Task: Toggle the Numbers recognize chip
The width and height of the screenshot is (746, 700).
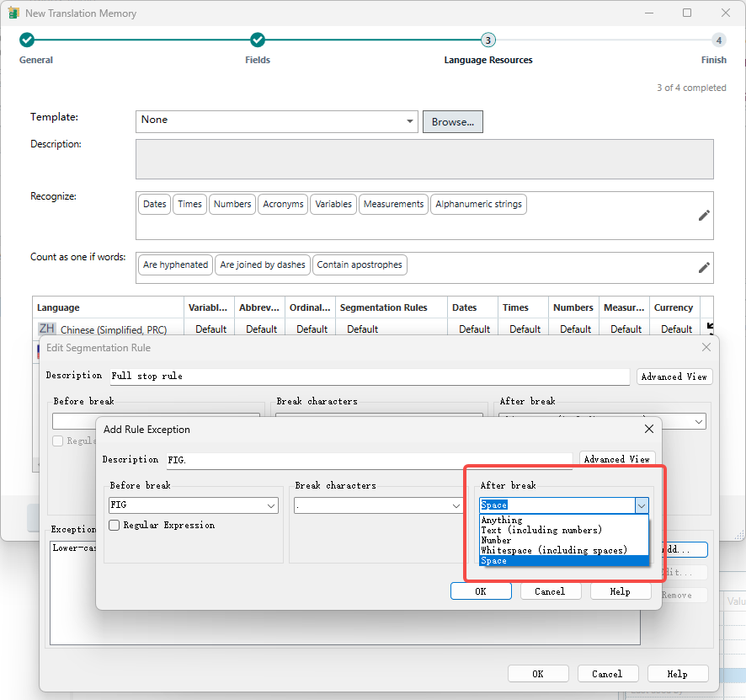Action: tap(232, 204)
